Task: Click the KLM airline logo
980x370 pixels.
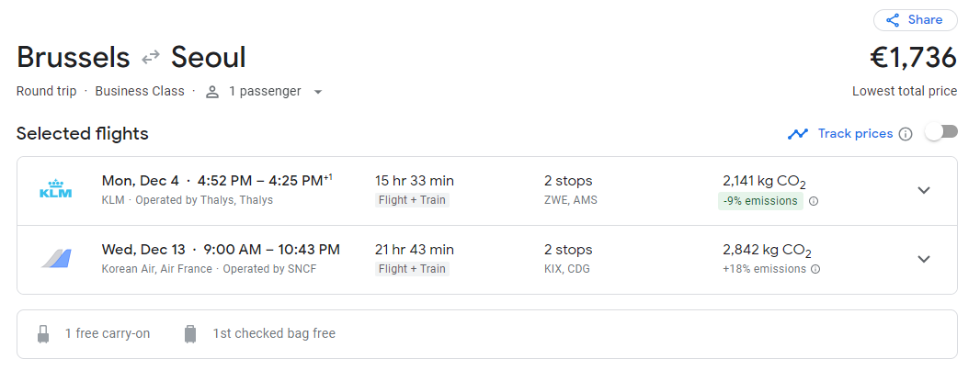Action: coord(56,190)
